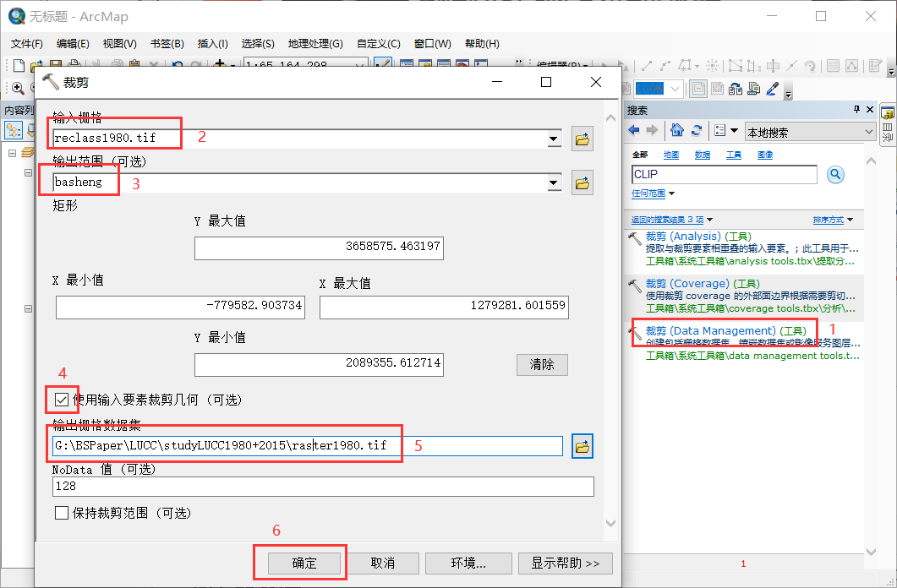This screenshot has height=588, width=897.
Task: Open search options list icon
Action: [x=720, y=130]
